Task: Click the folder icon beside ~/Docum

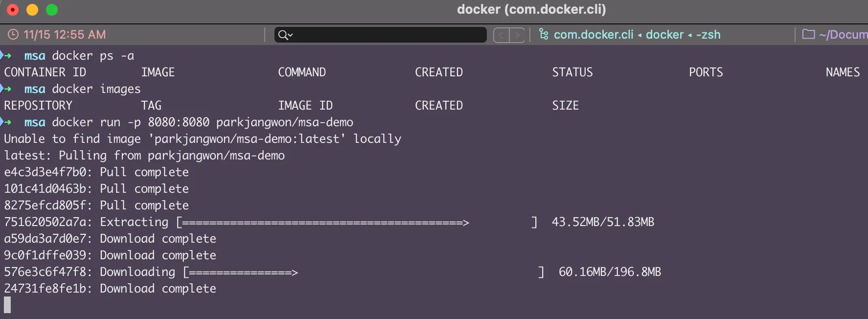Action: coord(808,34)
